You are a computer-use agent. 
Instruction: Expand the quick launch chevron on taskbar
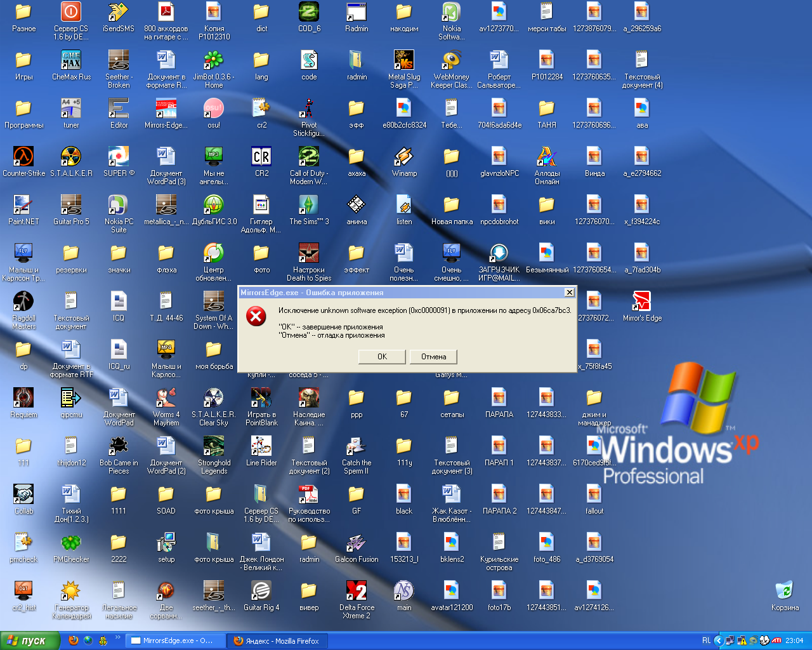point(118,638)
